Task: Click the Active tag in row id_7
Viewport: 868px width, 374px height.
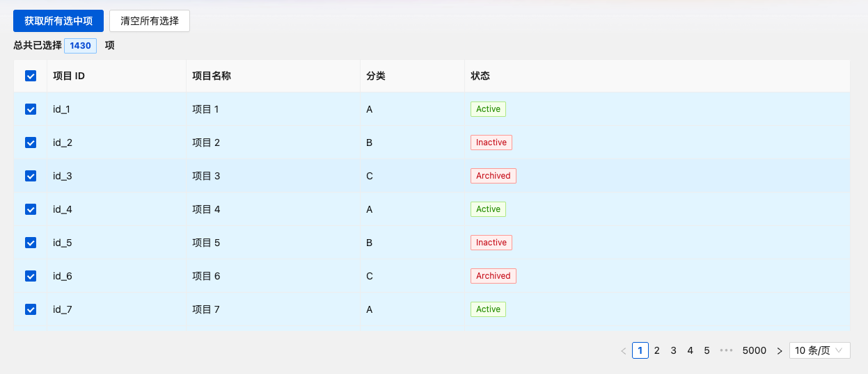Action: click(x=488, y=309)
